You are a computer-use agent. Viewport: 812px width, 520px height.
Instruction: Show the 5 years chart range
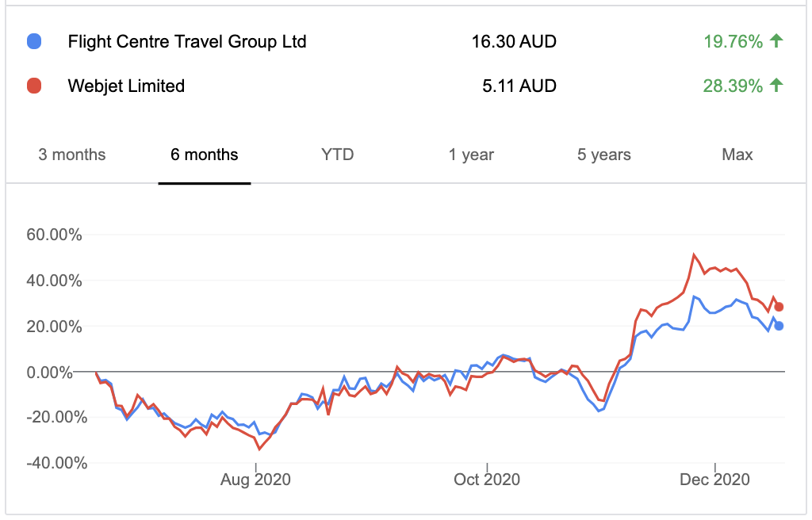tap(604, 155)
